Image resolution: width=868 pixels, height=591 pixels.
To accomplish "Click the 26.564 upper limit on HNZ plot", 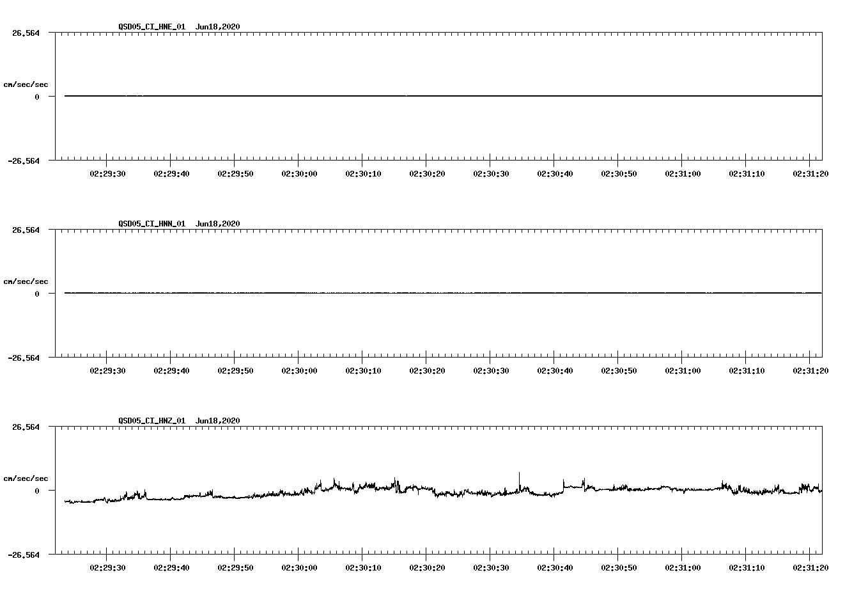I will pyautogui.click(x=26, y=427).
